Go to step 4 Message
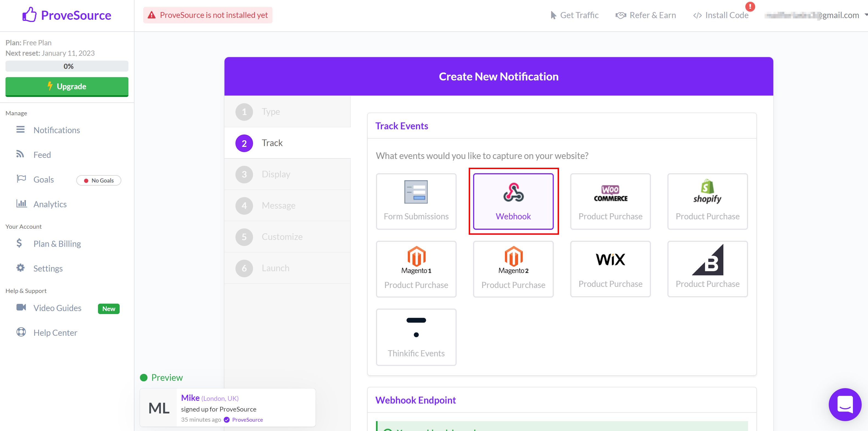Screen dimensions: 868x431 287,206
